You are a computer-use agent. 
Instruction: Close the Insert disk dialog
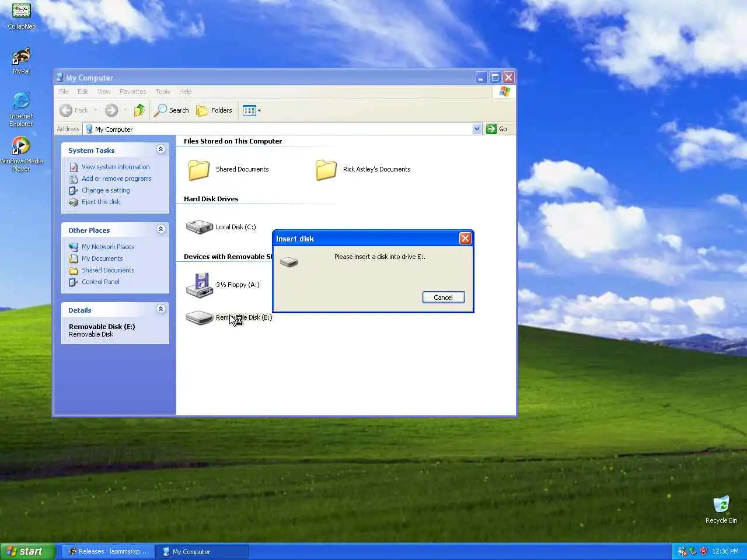click(465, 238)
